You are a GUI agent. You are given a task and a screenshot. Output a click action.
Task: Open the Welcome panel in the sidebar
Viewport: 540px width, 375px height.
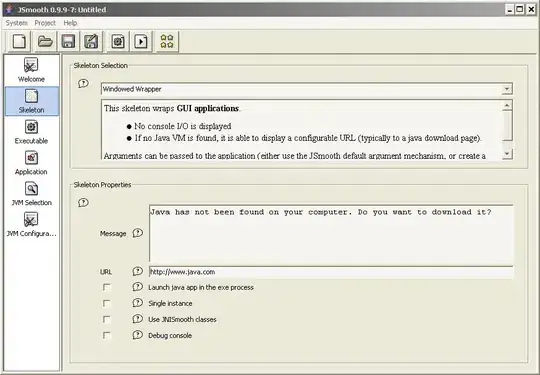coord(31,70)
